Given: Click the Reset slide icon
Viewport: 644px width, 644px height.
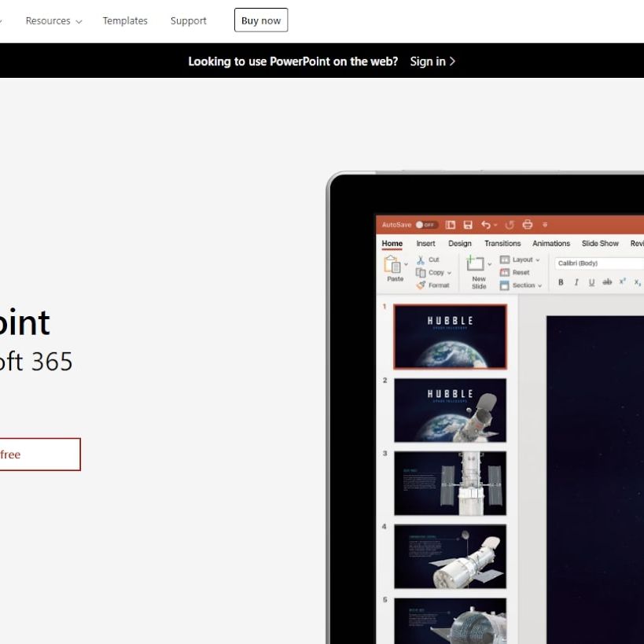Looking at the screenshot, I should [x=505, y=272].
